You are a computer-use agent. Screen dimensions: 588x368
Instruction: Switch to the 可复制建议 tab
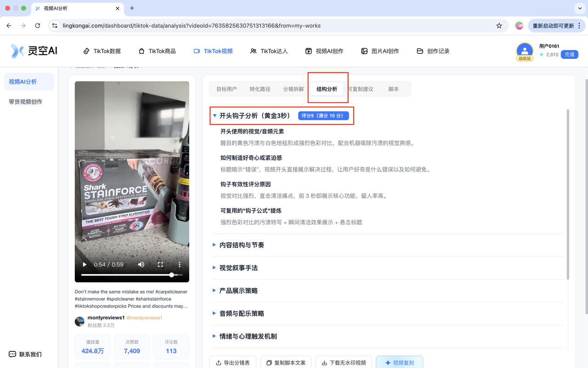pyautogui.click(x=360, y=89)
